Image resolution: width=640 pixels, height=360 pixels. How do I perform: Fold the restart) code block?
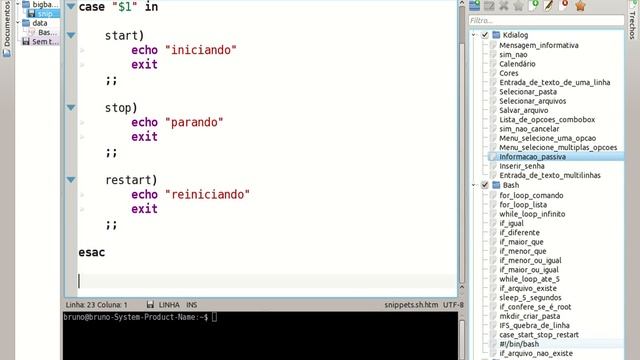(71, 180)
